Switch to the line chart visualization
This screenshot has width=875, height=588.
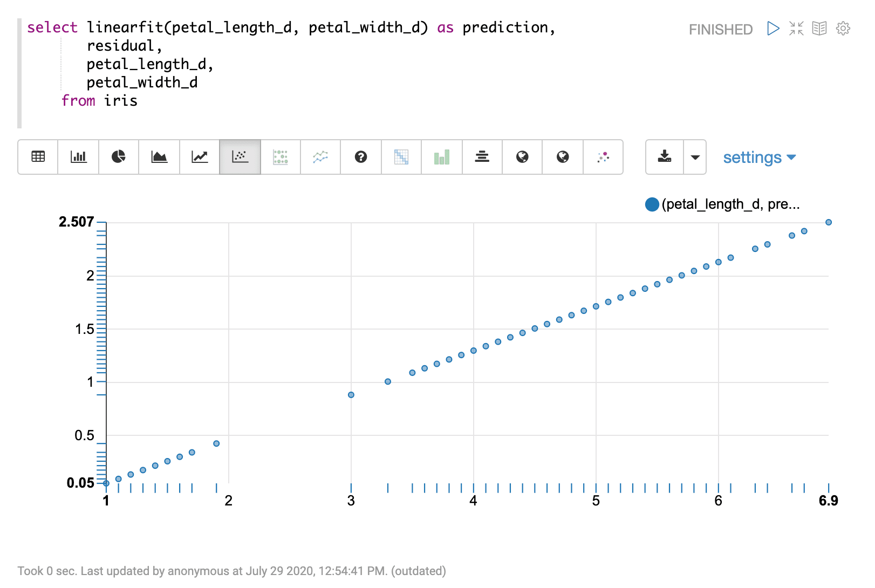[199, 157]
